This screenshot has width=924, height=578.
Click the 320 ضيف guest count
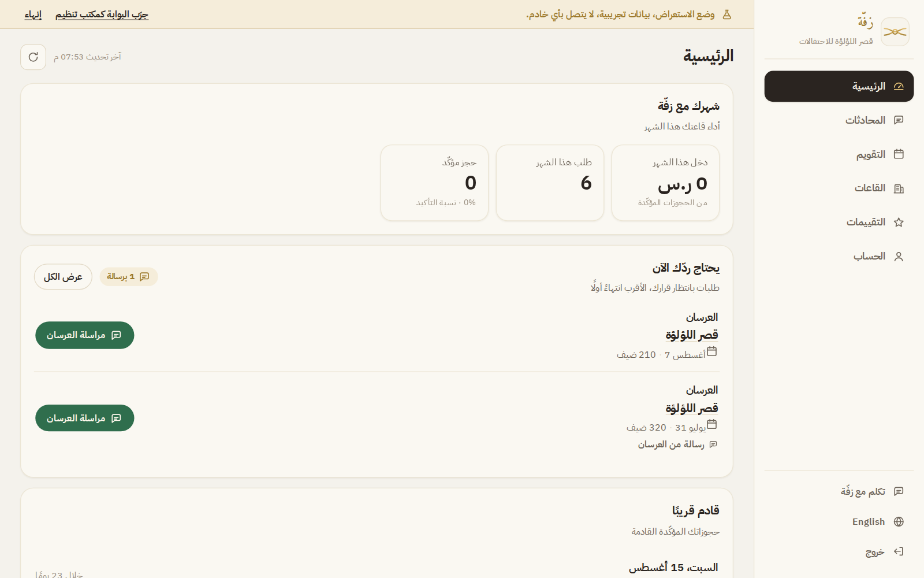tap(646, 428)
